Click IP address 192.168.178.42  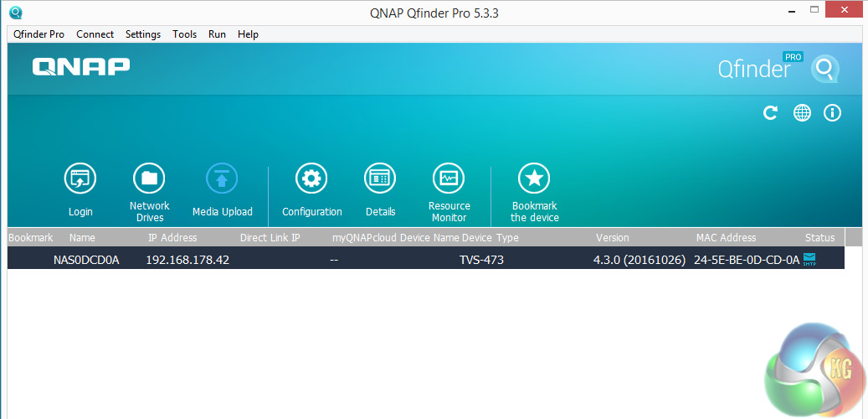click(x=187, y=260)
